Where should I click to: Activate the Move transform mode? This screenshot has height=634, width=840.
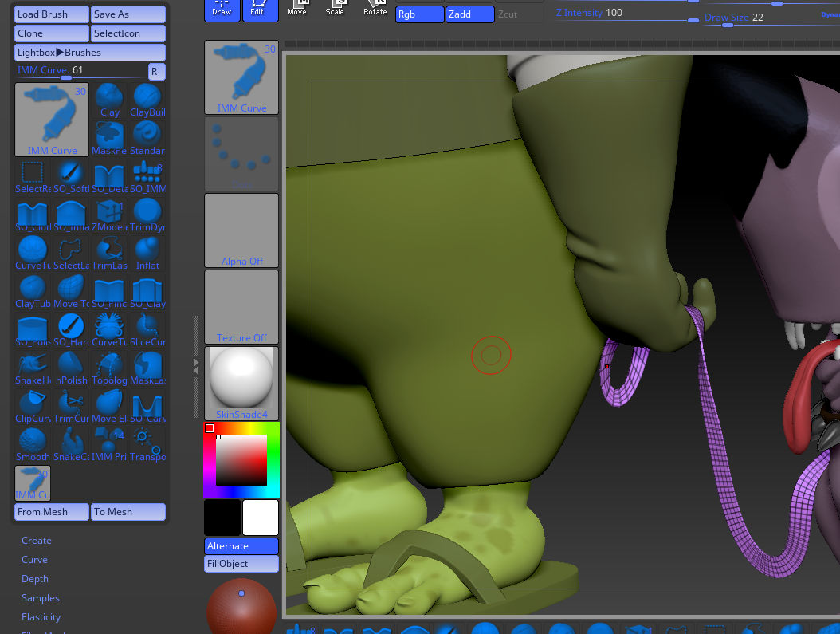point(296,10)
